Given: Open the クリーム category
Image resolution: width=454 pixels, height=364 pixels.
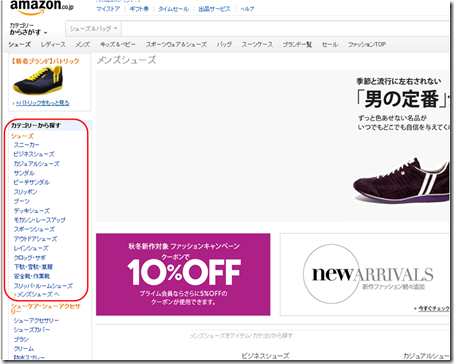Looking at the screenshot, I should pos(24,349).
